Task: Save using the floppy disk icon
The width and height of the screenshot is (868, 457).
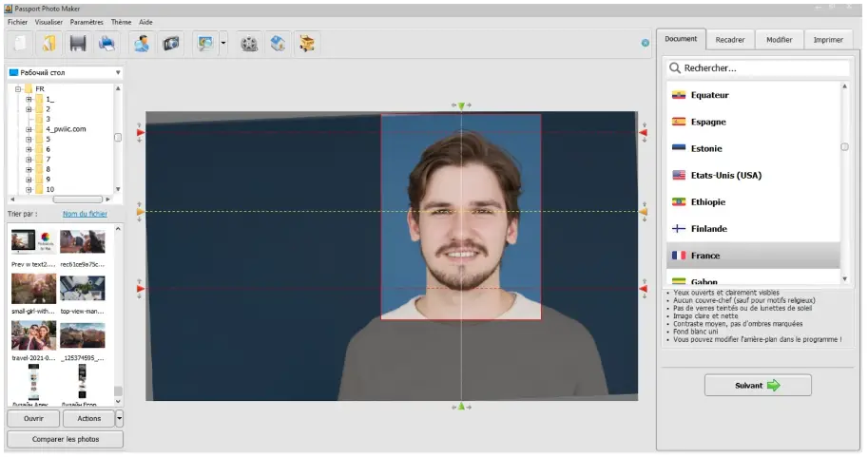Action: [x=78, y=43]
